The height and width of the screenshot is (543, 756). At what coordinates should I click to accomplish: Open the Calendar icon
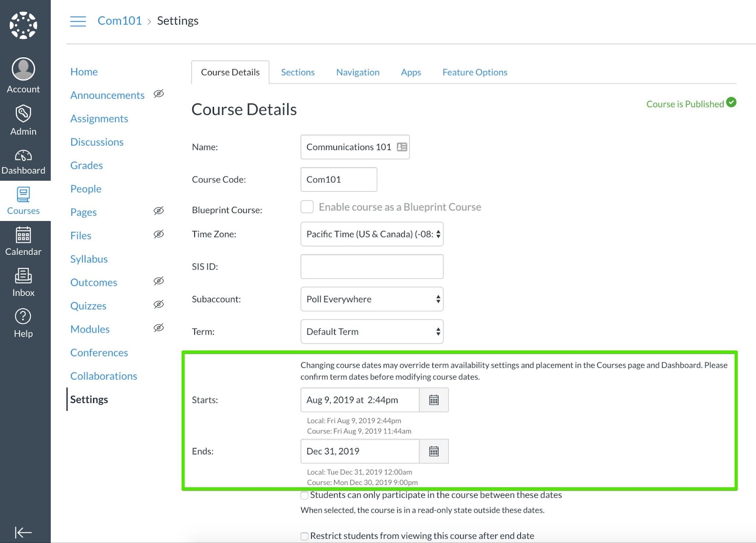[x=23, y=235]
